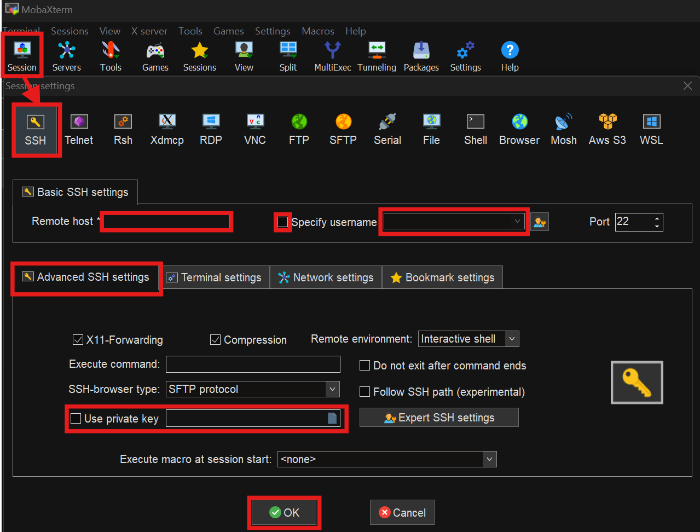Open the Help menu in menu bar

pyautogui.click(x=355, y=31)
